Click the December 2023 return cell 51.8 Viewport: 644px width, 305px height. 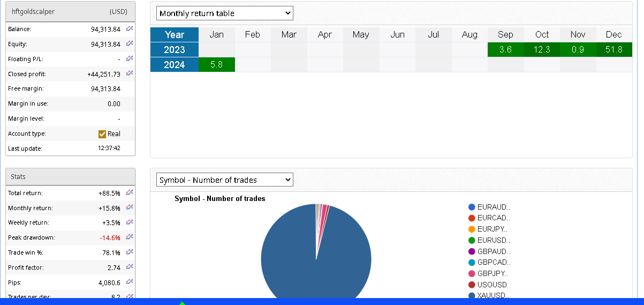pyautogui.click(x=613, y=50)
